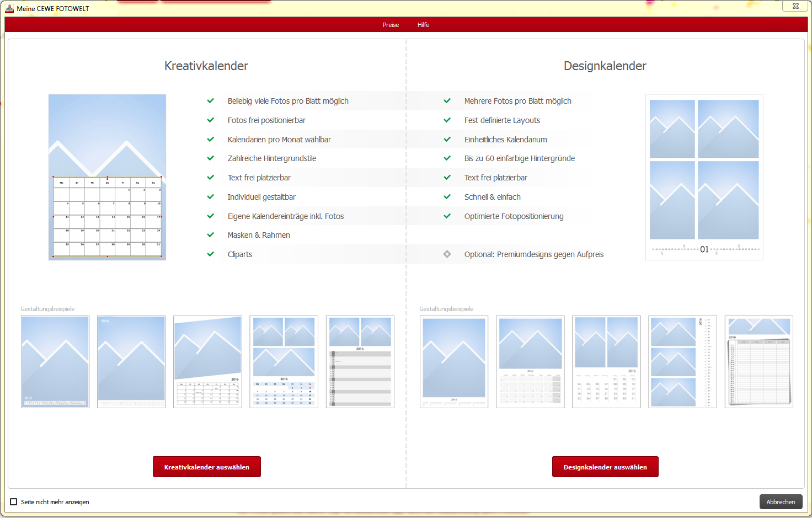Choose second Designkalender example thumbnail
The image size is (812, 518).
coord(530,362)
